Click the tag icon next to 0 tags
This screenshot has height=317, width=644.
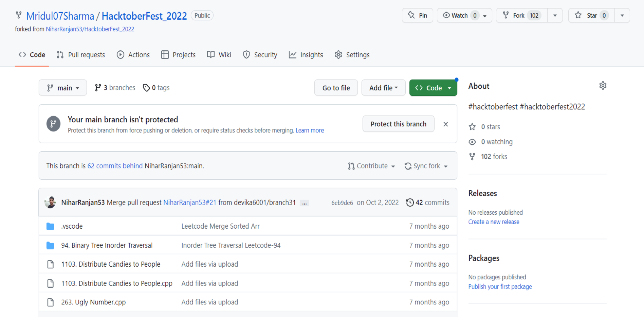(146, 88)
